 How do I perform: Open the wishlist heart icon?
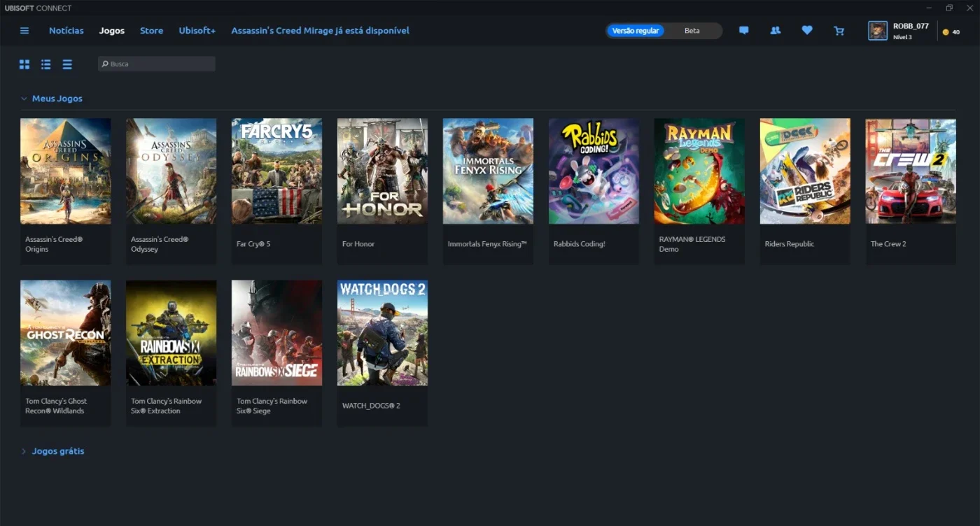point(807,31)
